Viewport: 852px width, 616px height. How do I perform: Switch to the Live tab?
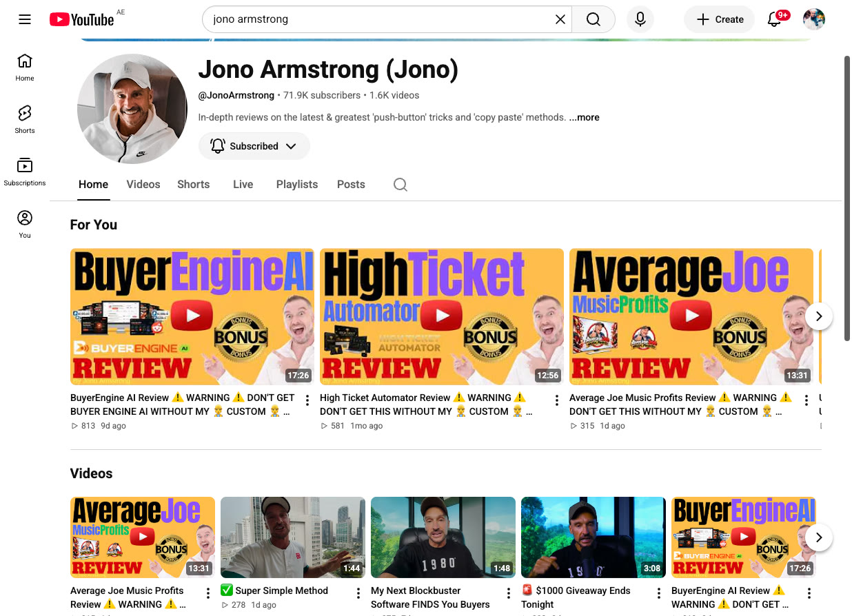tap(243, 184)
